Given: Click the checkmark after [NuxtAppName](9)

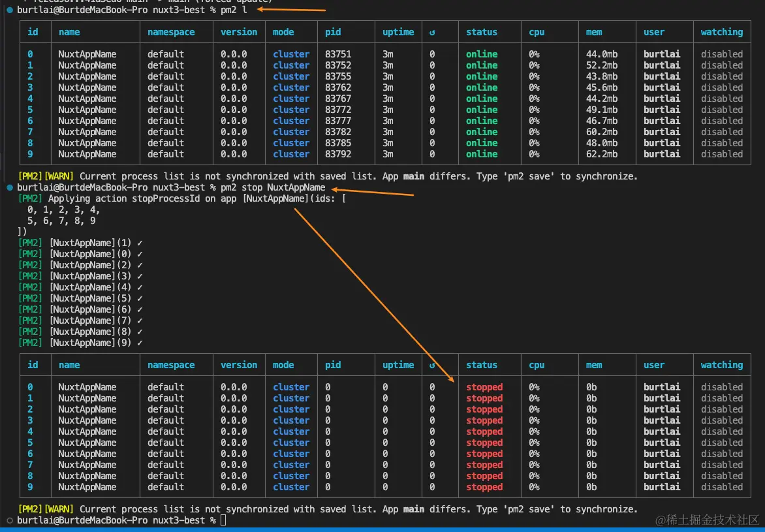Looking at the screenshot, I should pyautogui.click(x=140, y=343).
